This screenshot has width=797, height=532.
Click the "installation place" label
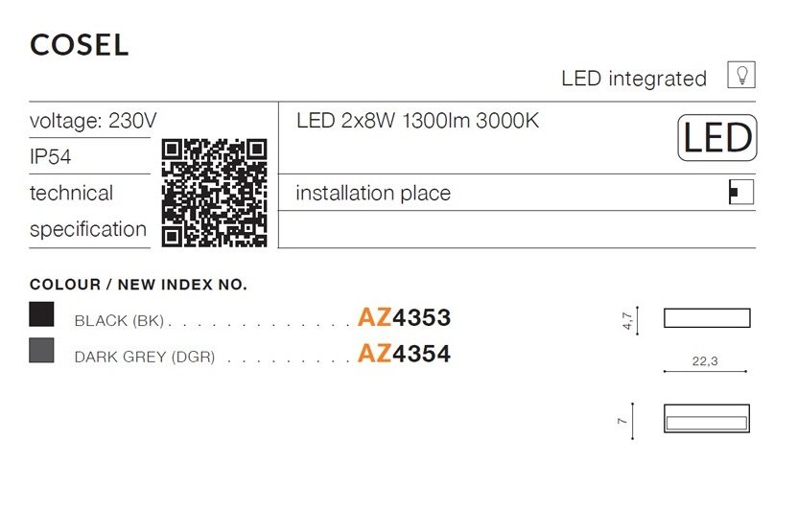[373, 193]
